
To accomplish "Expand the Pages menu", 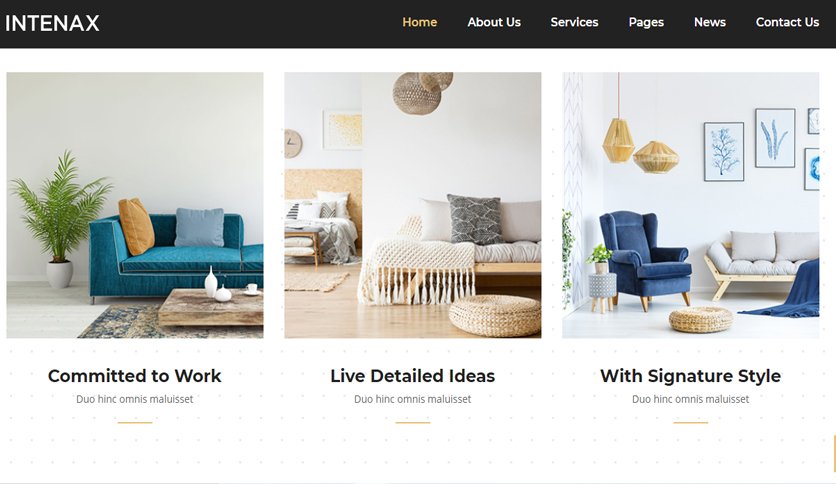I will [x=646, y=22].
